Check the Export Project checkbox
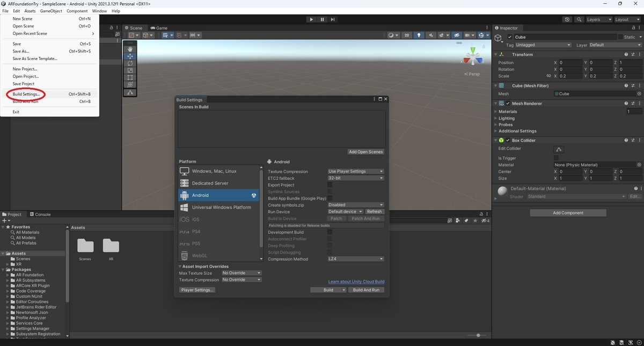Image resolution: width=644 pixels, height=346 pixels. pos(330,185)
